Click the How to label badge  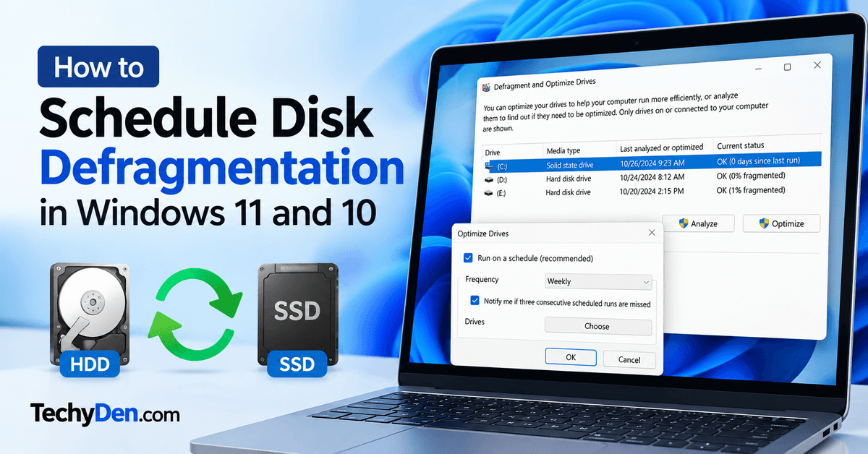pos(98,67)
